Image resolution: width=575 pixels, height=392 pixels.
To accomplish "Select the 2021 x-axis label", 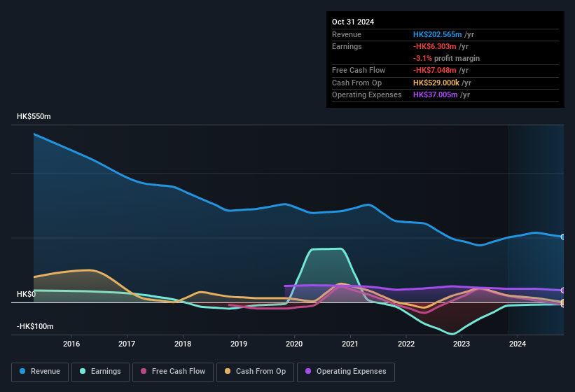I will [x=350, y=344].
